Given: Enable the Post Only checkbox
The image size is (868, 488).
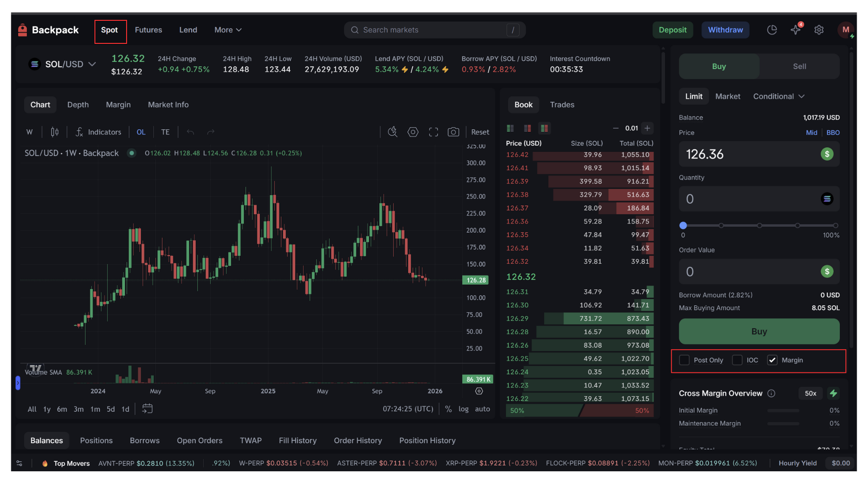Looking at the screenshot, I should (684, 360).
